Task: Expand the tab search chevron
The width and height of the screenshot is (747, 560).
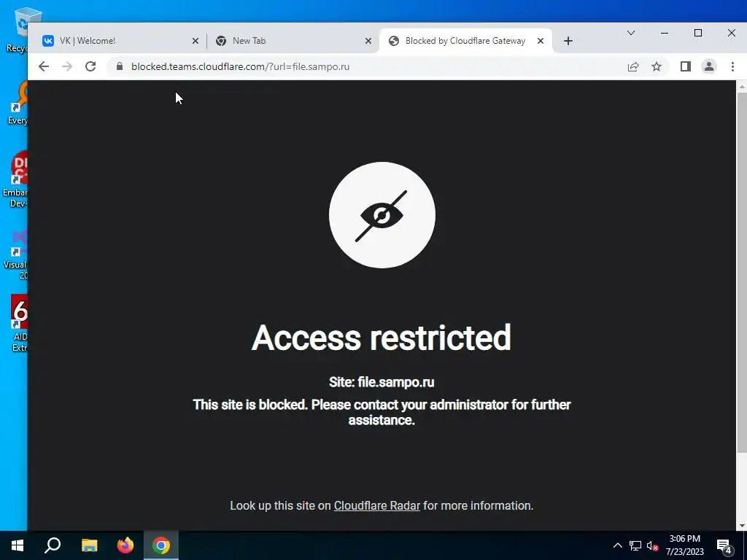Action: pos(631,33)
